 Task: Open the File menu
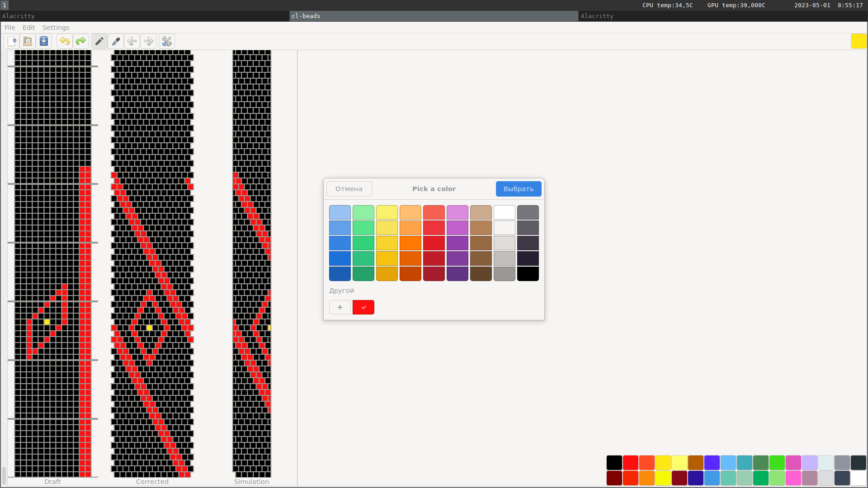click(10, 28)
